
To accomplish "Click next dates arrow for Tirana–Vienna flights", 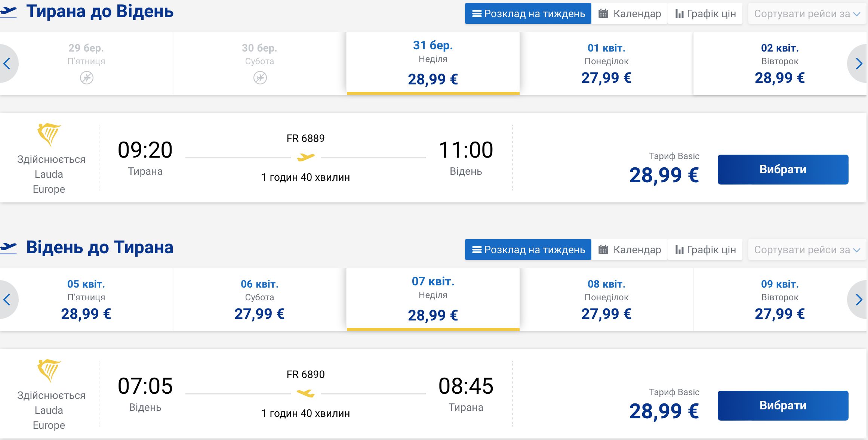I will tap(858, 63).
